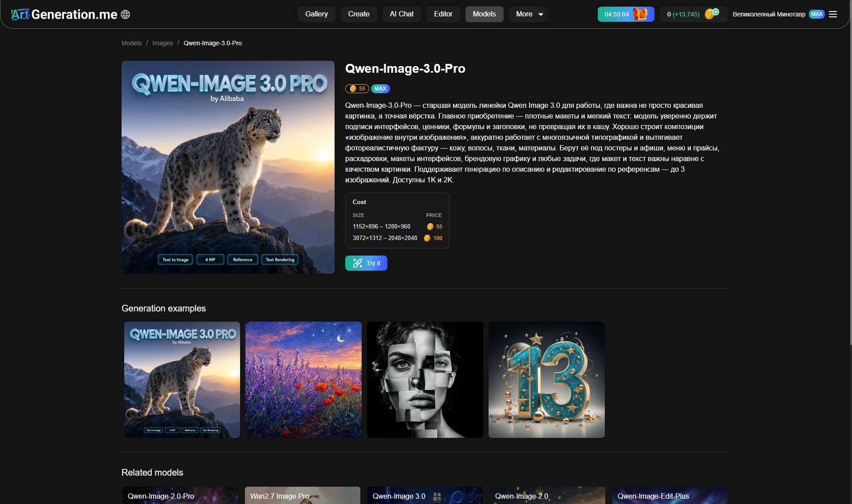This screenshot has width=852, height=504.
Task: Open related model Wan2.7 Image Pro
Action: 303,496
